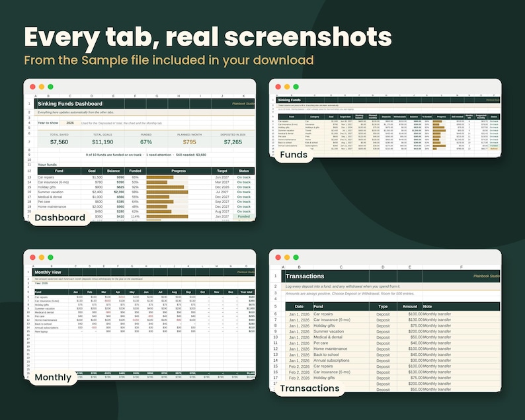Click the 'Log every deposit into a fund' note
525x420 pixels.
pyautogui.click(x=343, y=286)
